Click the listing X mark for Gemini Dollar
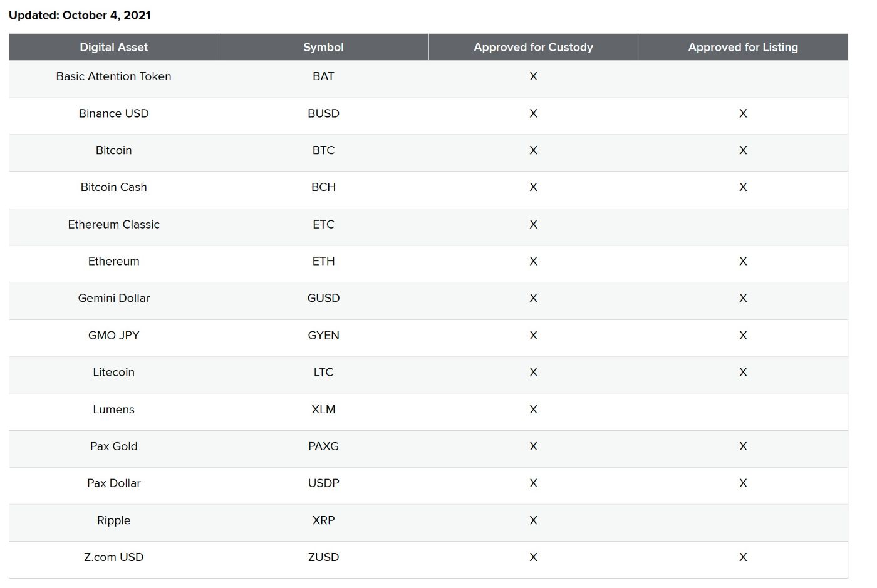Viewport: 877px width, 588px height. point(742,298)
